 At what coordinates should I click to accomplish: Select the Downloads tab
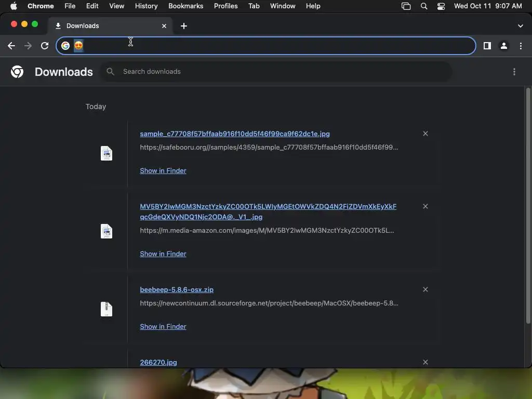[110, 26]
